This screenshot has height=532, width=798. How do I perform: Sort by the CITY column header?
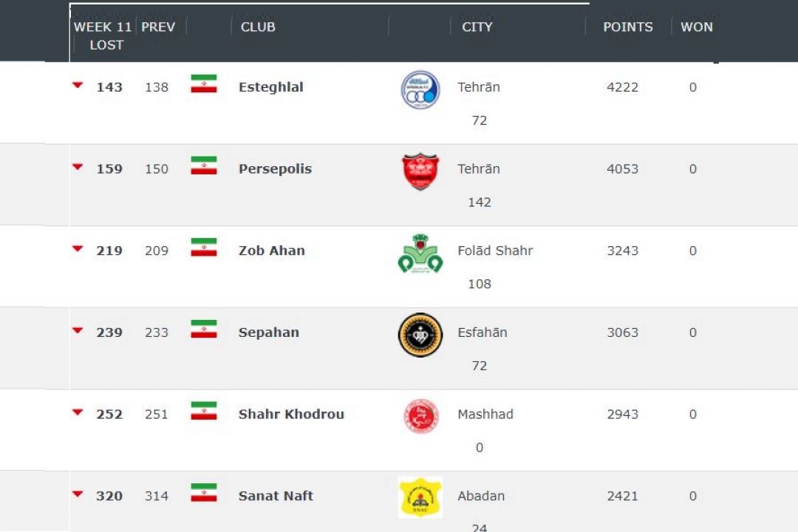click(x=477, y=27)
